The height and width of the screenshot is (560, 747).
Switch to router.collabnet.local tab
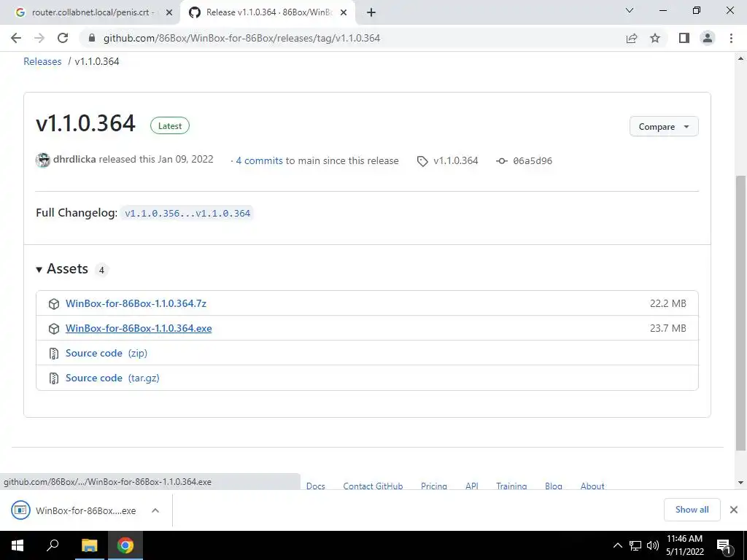pyautogui.click(x=90, y=13)
